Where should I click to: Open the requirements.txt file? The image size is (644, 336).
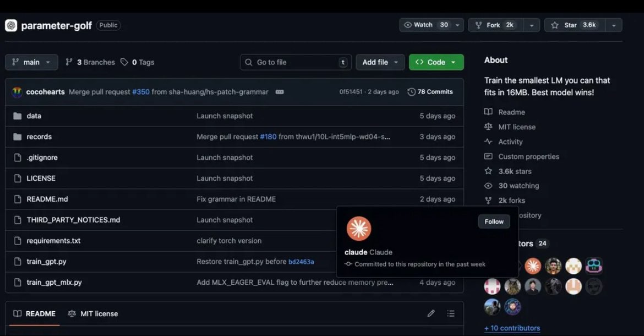point(53,241)
